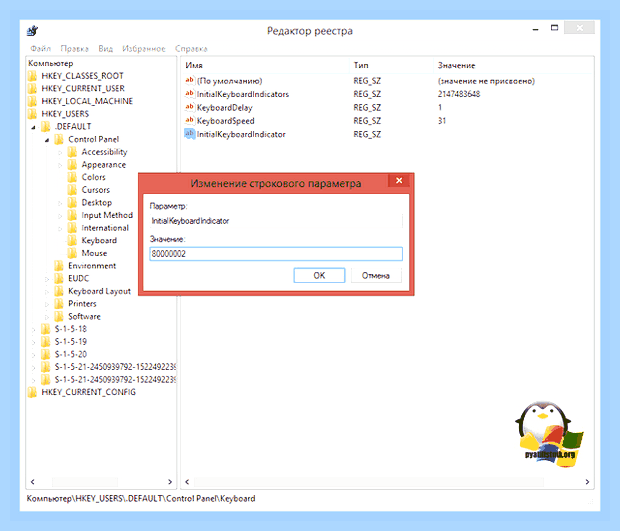Open the Избранное menu
The height and width of the screenshot is (531, 620).
click(144, 48)
